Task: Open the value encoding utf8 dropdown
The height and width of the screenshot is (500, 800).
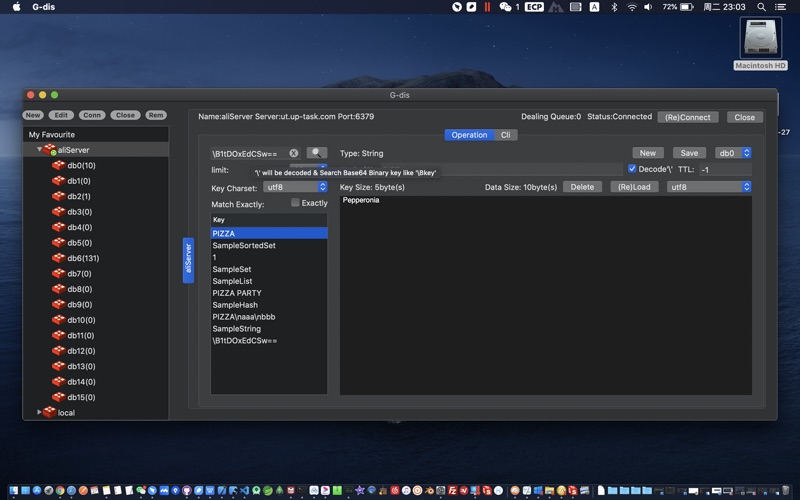Action: click(709, 187)
